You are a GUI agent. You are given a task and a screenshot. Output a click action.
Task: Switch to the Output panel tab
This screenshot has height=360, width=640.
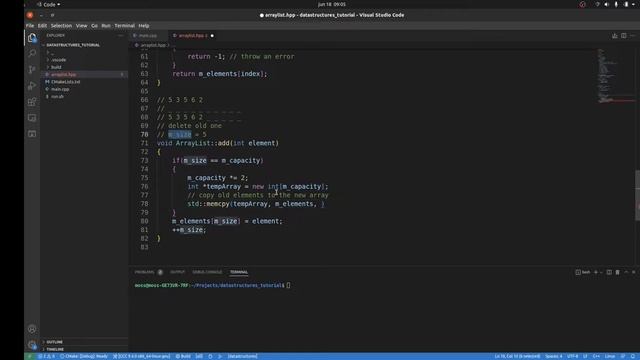tap(178, 272)
